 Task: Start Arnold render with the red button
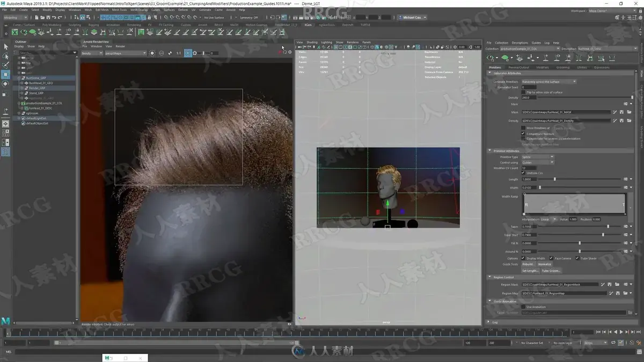tap(280, 52)
